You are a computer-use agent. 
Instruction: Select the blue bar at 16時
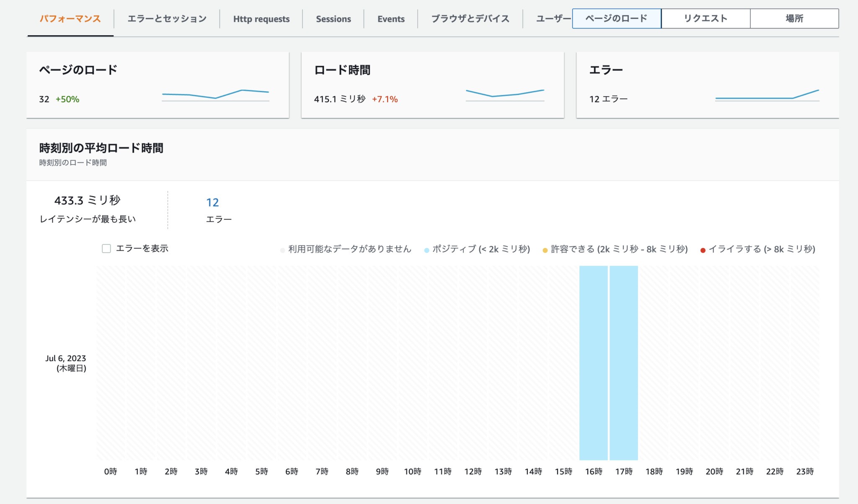pyautogui.click(x=593, y=362)
